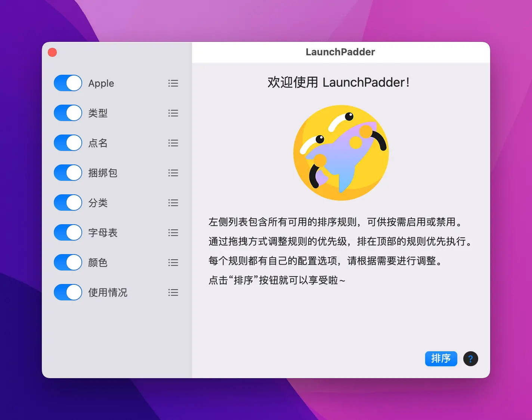Click the line starting with 点击“排序”按钮

tap(277, 280)
